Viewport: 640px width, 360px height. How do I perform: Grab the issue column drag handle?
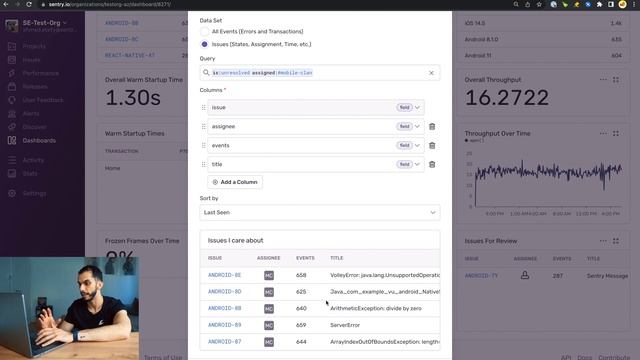pos(203,107)
